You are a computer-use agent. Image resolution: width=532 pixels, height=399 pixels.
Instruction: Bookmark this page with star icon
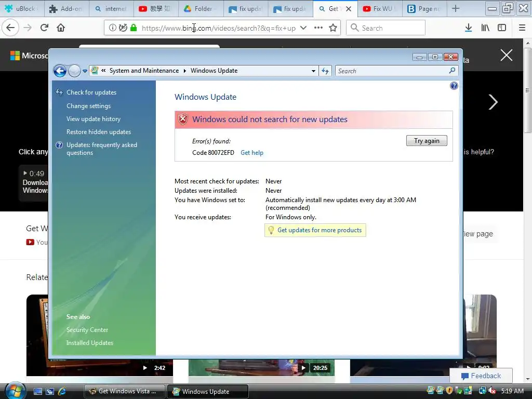coord(333,28)
